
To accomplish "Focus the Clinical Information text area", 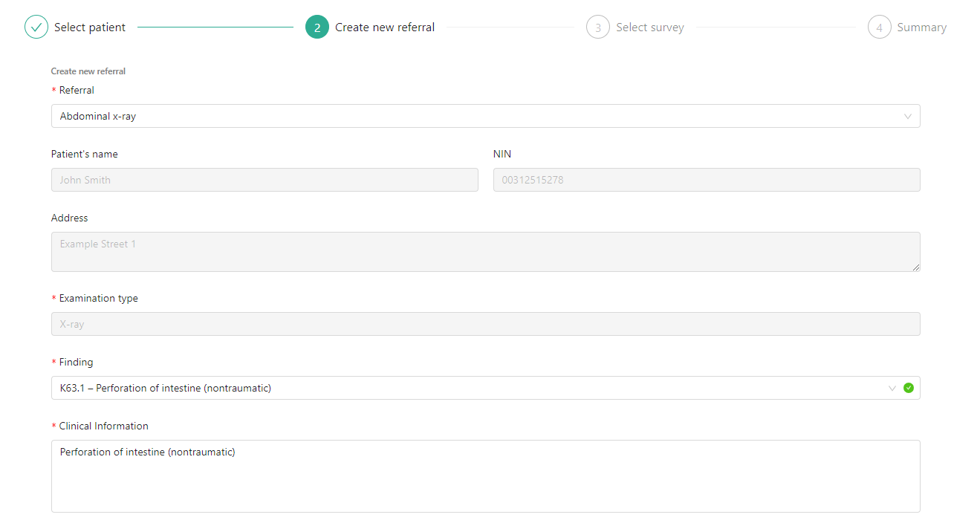I will (485, 476).
